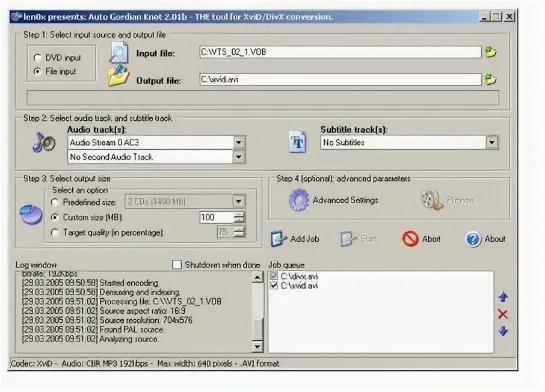Image resolution: width=545 pixels, height=392 pixels.
Task: Click the application title bar icon
Action: [16, 16]
